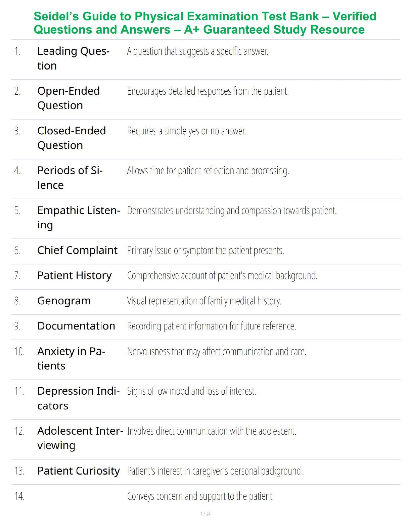The width and height of the screenshot is (411, 532).
Task: Click the "Patient History" term
Action: [x=74, y=275]
